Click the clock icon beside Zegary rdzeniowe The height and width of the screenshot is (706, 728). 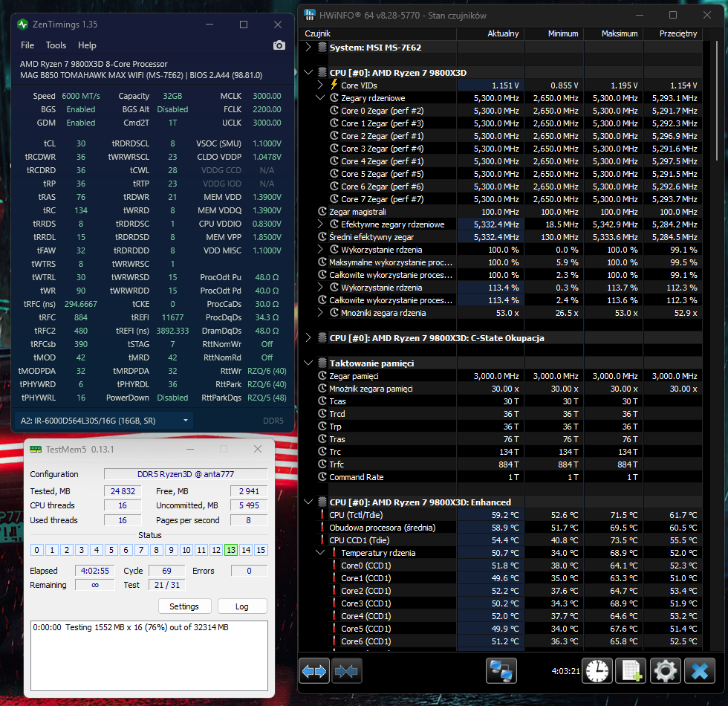coord(334,98)
